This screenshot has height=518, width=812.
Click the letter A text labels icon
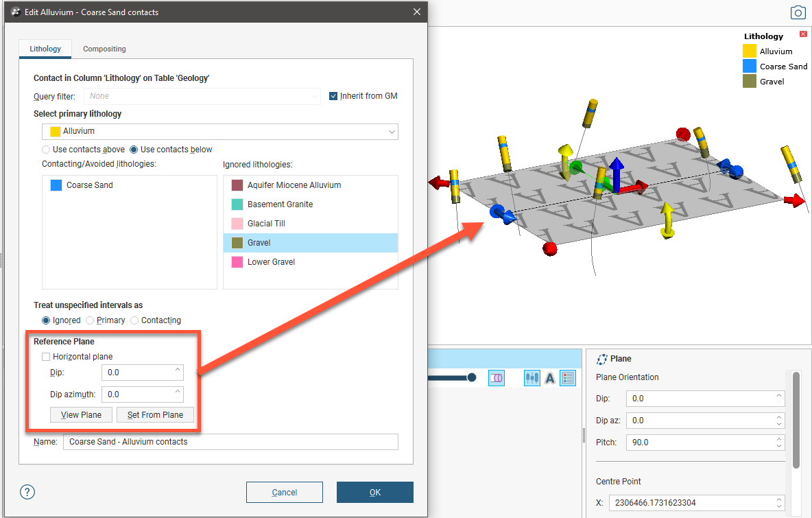[x=549, y=378]
